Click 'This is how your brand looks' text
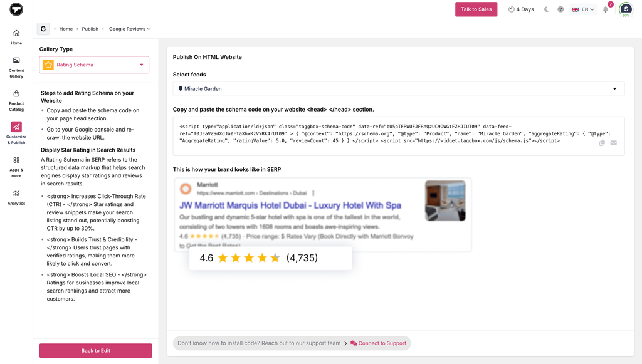 [x=227, y=169]
